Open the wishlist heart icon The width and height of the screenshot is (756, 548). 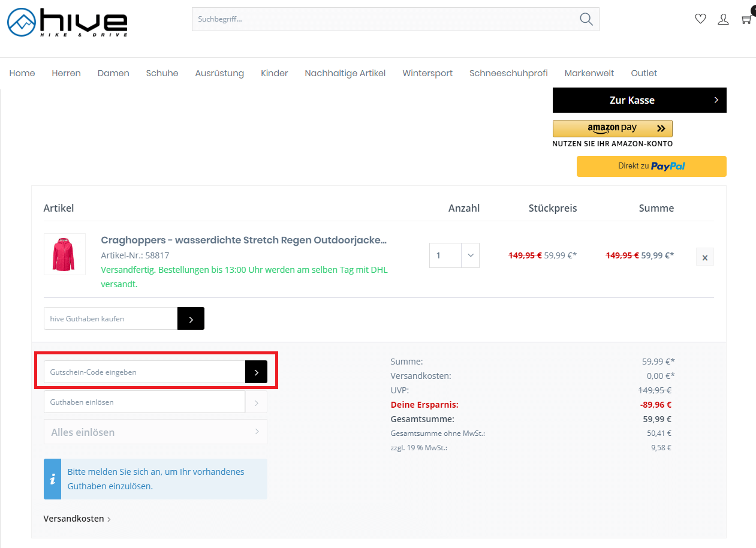[700, 19]
